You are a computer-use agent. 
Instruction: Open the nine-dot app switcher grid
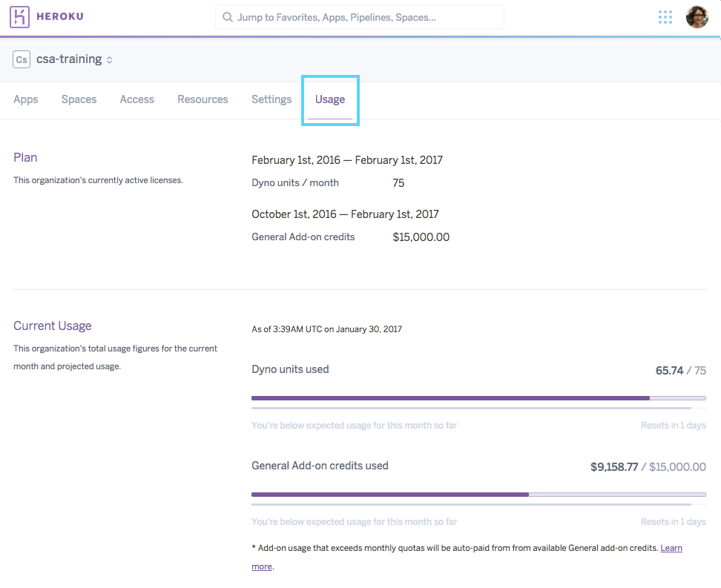click(x=665, y=17)
